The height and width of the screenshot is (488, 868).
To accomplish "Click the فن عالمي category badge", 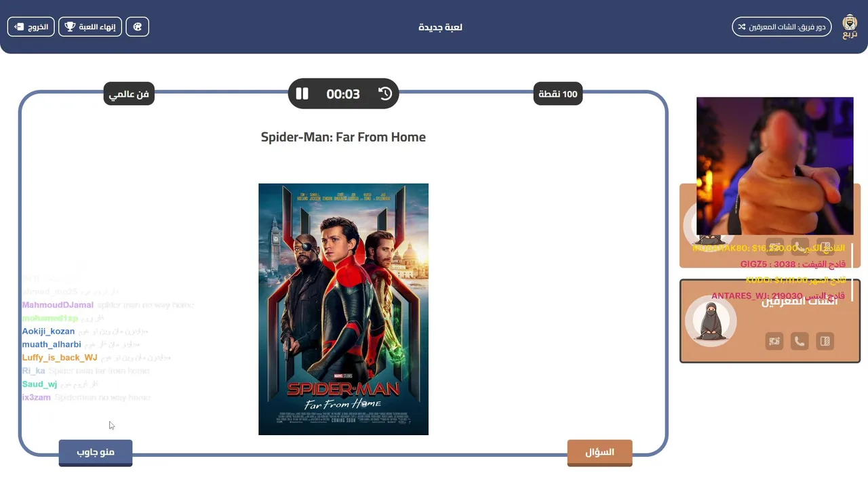I will [x=129, y=94].
